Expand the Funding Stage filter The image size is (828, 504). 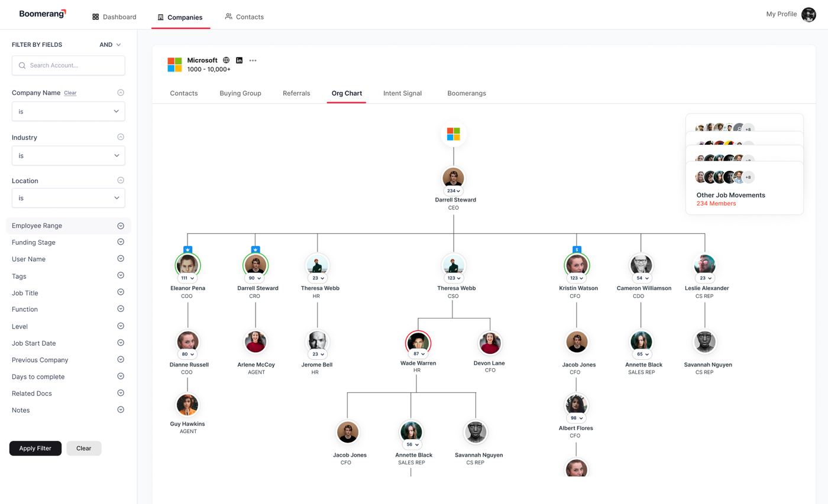click(x=121, y=242)
